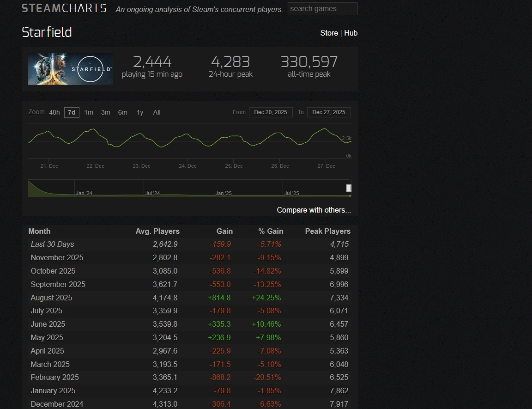Click the 27. Dec axis label

(326, 166)
